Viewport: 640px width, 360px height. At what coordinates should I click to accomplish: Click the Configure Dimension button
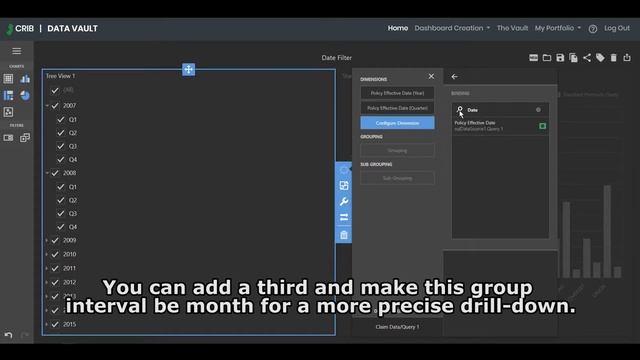397,123
